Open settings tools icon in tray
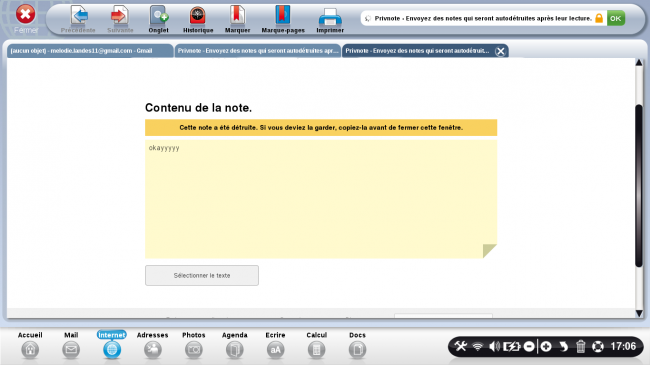 [461, 346]
